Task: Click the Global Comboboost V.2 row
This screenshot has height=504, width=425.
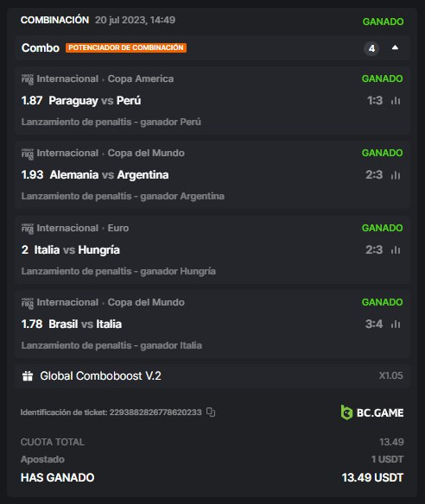Action: (x=212, y=375)
